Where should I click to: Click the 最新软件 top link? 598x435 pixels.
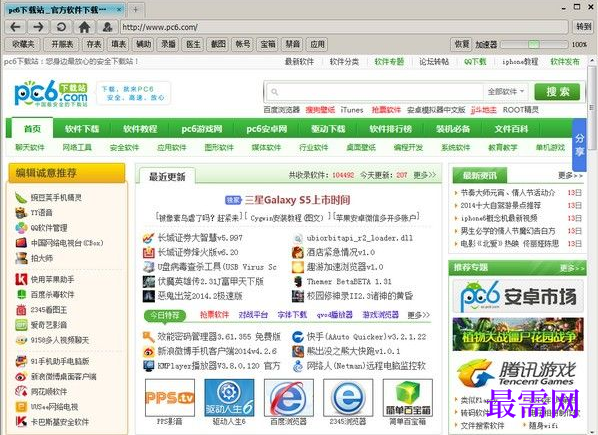299,62
